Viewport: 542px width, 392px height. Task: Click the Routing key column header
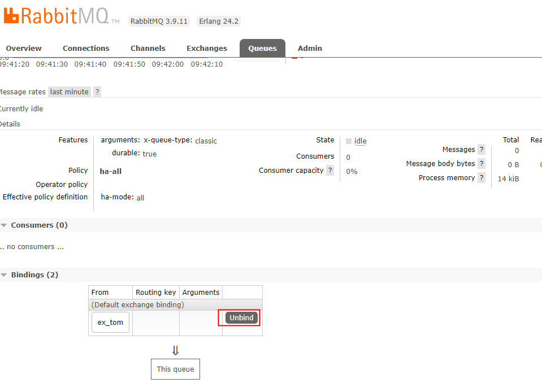[156, 293]
